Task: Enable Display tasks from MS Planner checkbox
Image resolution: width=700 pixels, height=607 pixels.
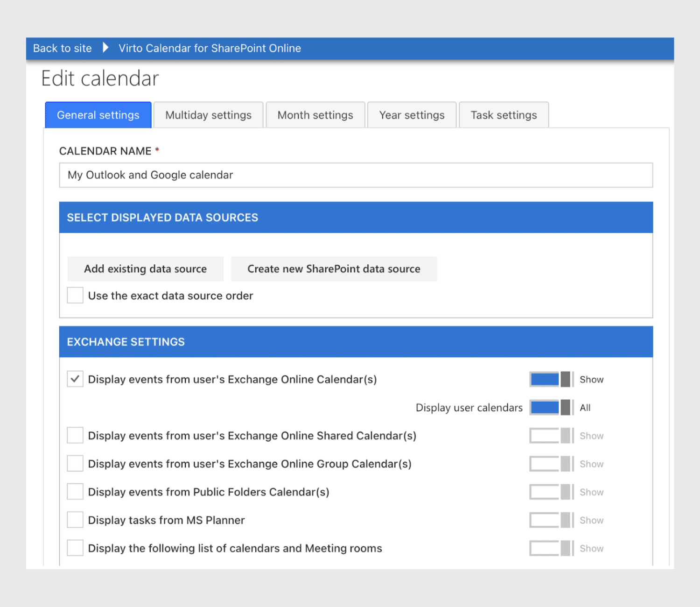Action: click(75, 520)
